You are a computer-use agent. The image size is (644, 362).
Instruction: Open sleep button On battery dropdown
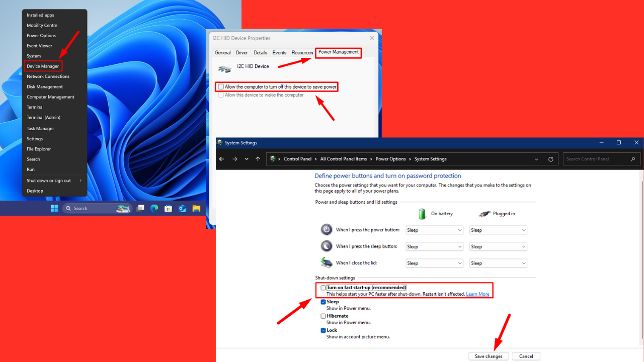435,247
